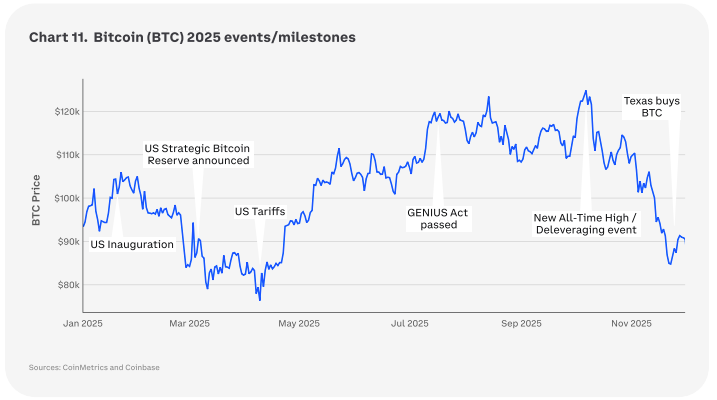Select the $90k y-axis tick label

tap(68, 242)
